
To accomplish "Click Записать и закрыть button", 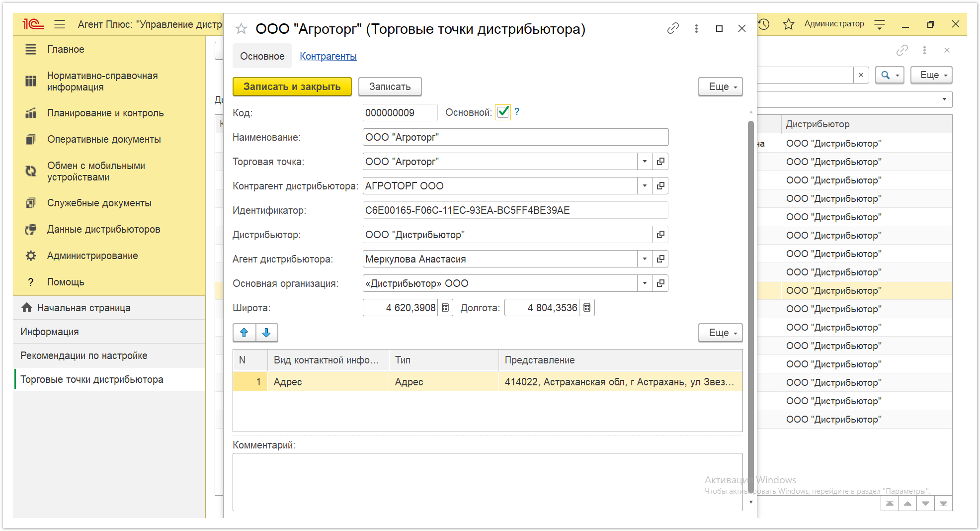I will click(292, 87).
